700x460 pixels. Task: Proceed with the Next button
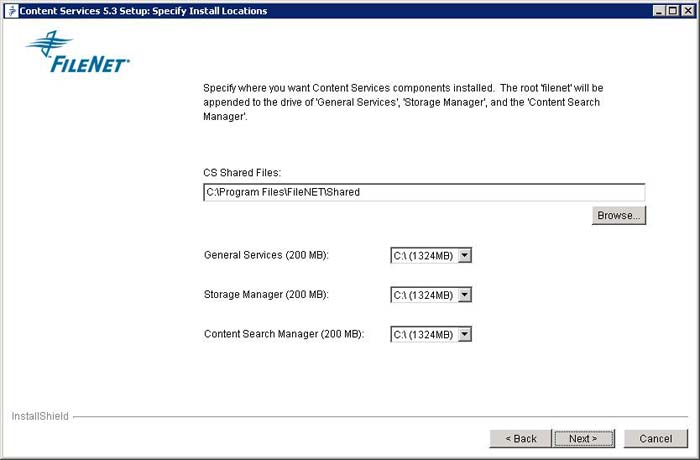583,439
